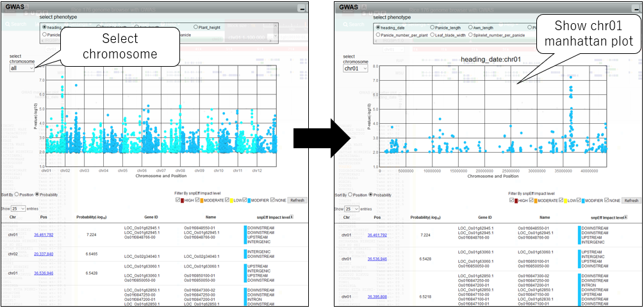Click Probability(-log10) header in all-chromosome table
644x308 pixels.
click(x=92, y=217)
